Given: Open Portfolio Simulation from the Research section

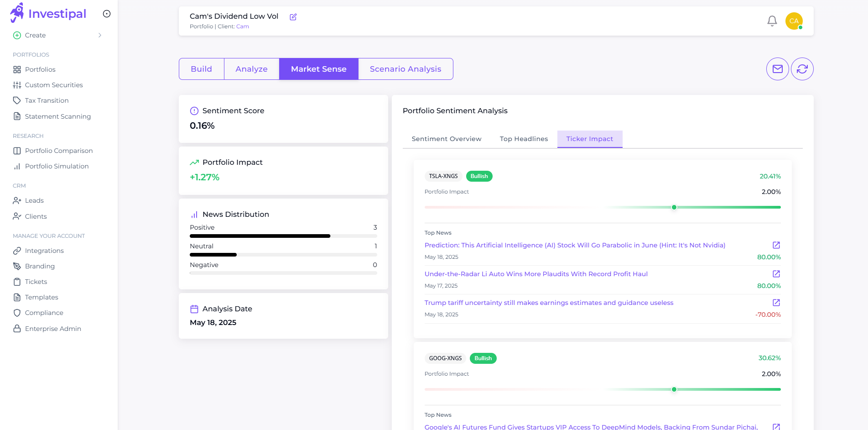Looking at the screenshot, I should click(x=57, y=166).
